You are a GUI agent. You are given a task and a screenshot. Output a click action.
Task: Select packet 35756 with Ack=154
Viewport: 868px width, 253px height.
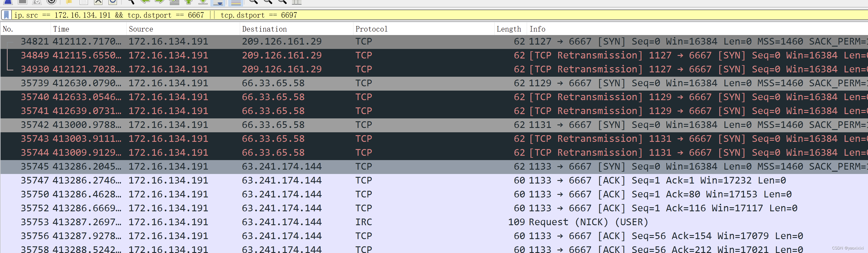click(434, 236)
